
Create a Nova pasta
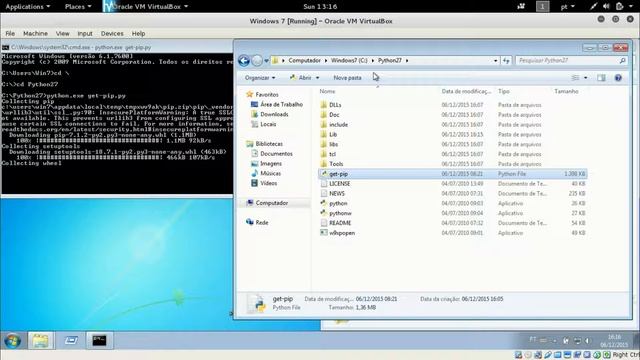(x=347, y=78)
